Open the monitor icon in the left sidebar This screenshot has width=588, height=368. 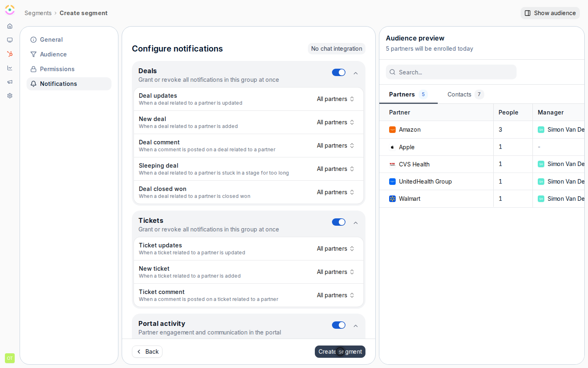coord(10,40)
